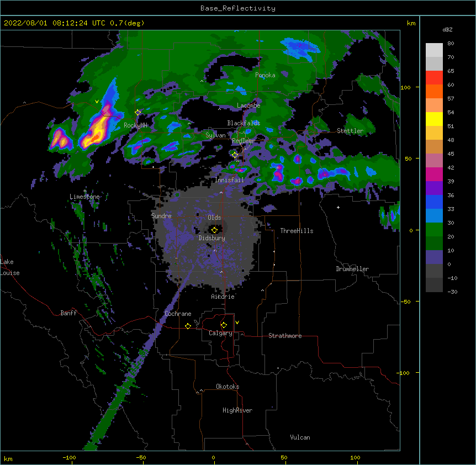
Task: Click the Drumheller town label
Action: tap(352, 269)
